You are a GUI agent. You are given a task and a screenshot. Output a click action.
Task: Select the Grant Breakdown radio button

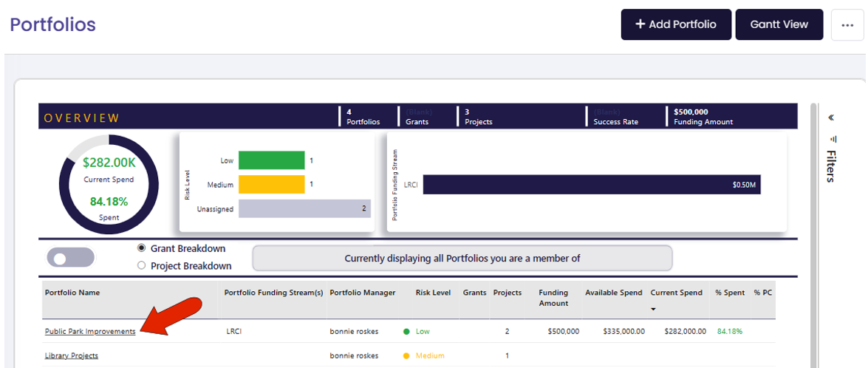(x=141, y=248)
